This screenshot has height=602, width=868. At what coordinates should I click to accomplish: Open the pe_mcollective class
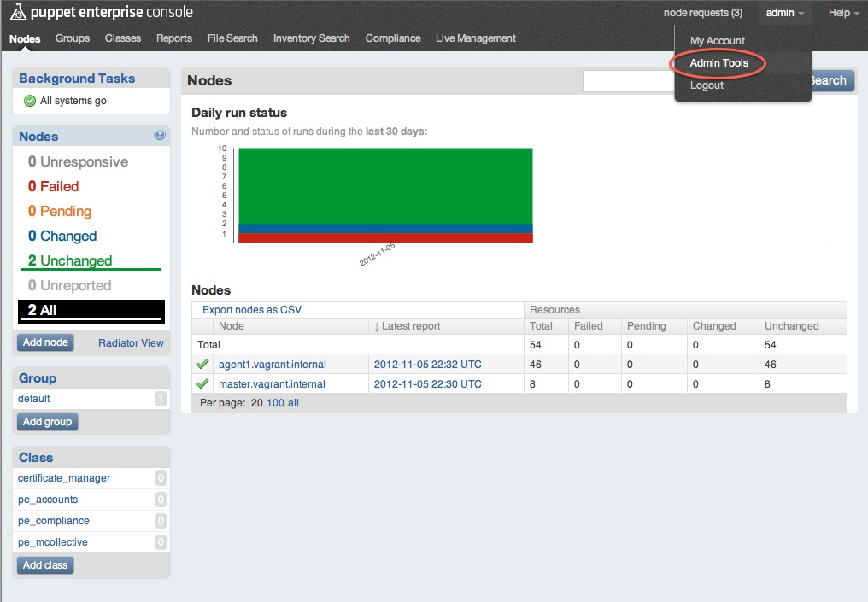[53, 542]
